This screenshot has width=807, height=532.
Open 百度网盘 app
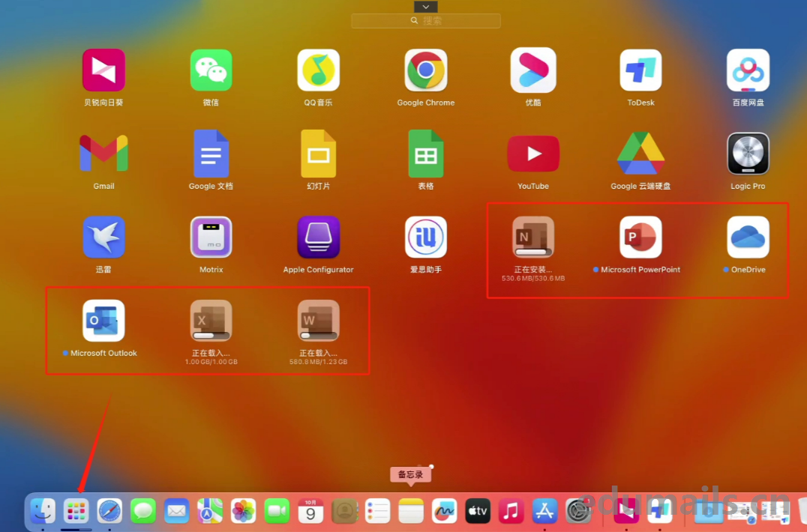click(748, 70)
